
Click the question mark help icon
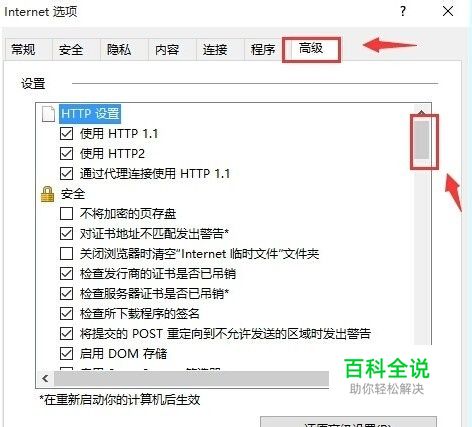pyautogui.click(x=403, y=12)
